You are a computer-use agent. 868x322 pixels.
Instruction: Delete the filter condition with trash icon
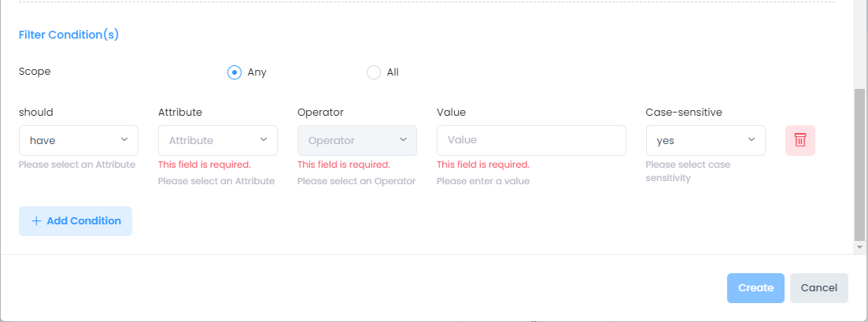pos(800,140)
